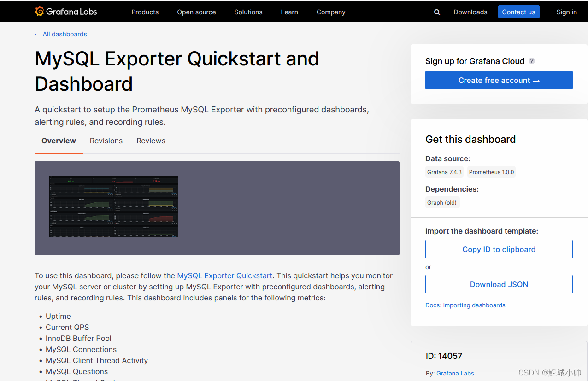Screen dimensions: 588x381
Task: Click Sign in
Action: click(x=566, y=12)
